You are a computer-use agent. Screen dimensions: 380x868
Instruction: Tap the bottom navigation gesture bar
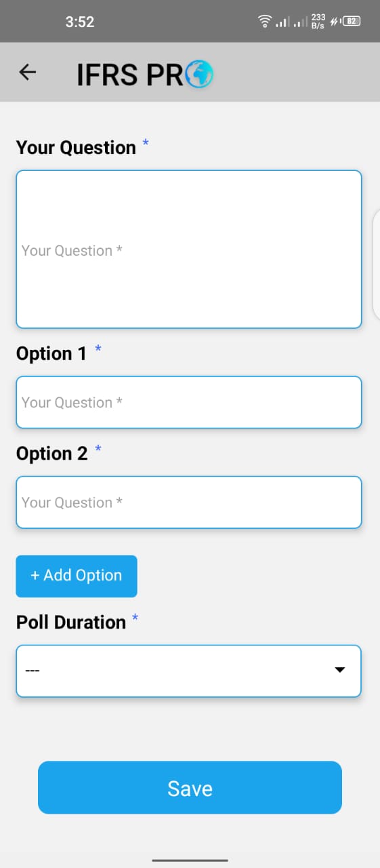(x=190, y=861)
